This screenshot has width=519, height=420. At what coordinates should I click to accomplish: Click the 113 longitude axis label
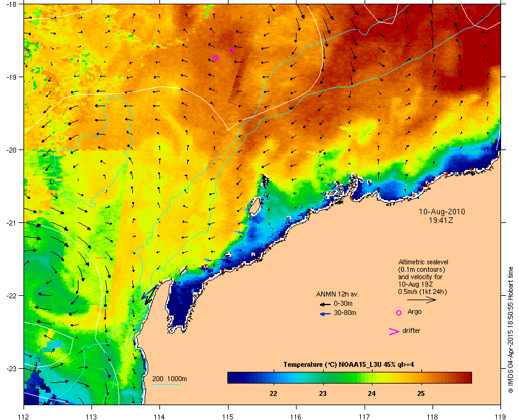point(91,416)
